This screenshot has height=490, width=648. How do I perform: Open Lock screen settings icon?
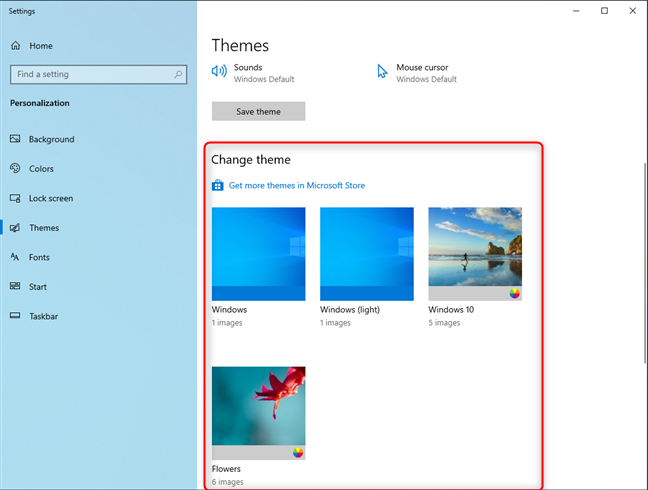coord(15,198)
